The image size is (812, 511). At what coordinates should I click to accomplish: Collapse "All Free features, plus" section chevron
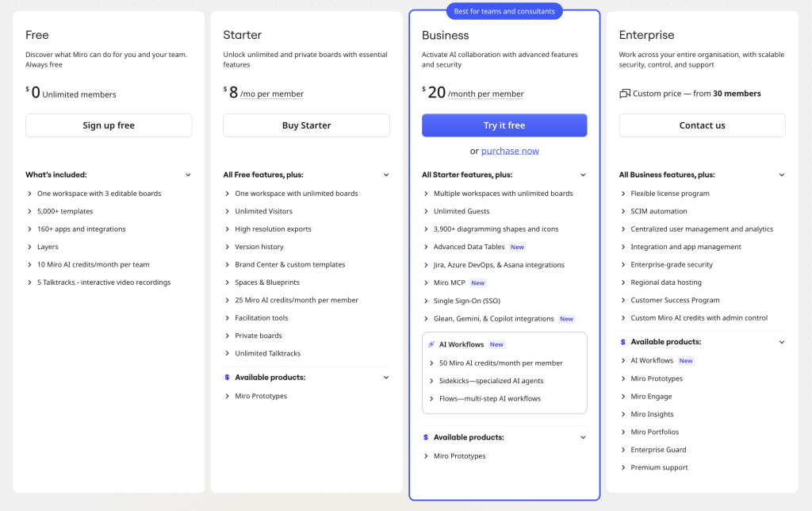tap(386, 175)
